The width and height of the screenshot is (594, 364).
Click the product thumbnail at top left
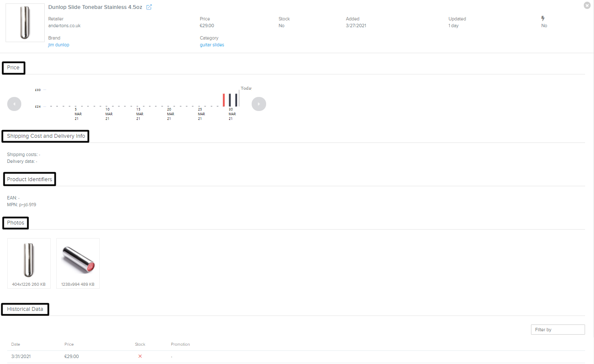coord(25,23)
